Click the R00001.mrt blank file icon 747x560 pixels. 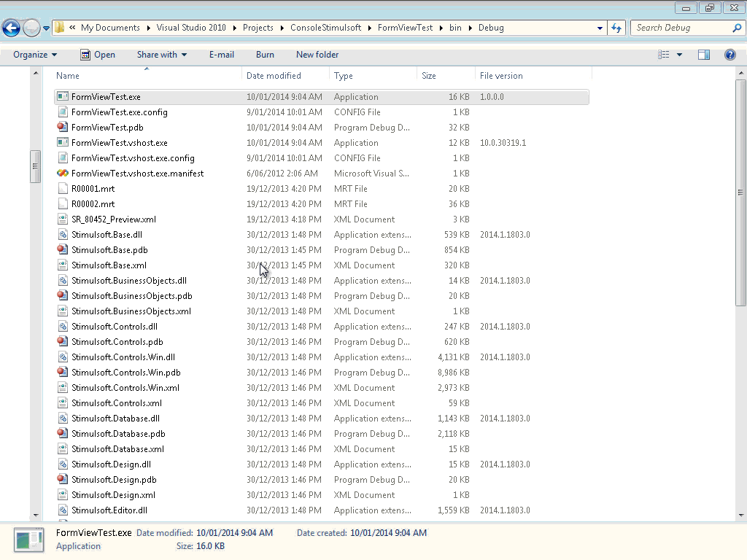click(63, 189)
